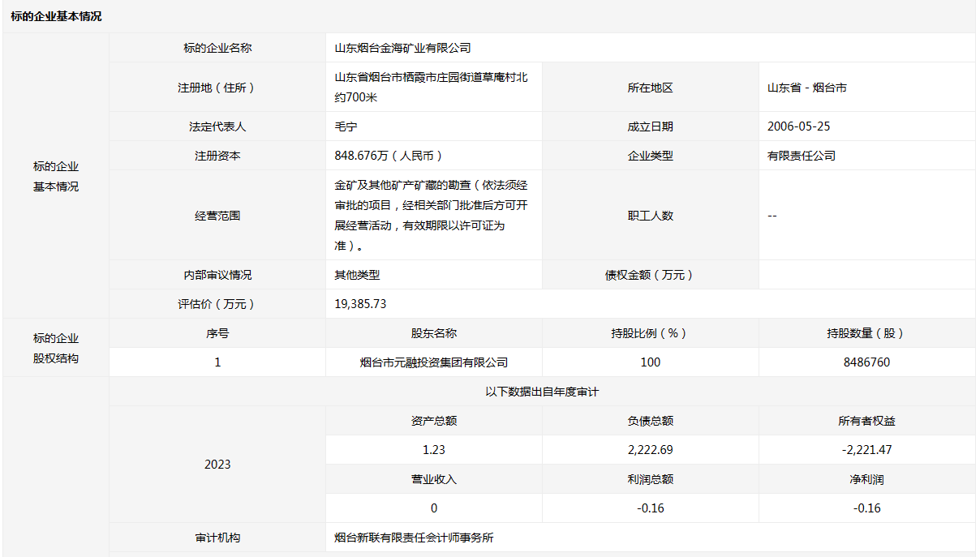The width and height of the screenshot is (980, 557).
Task: Select total liabilities value 2,222.69
Action: [x=650, y=450]
